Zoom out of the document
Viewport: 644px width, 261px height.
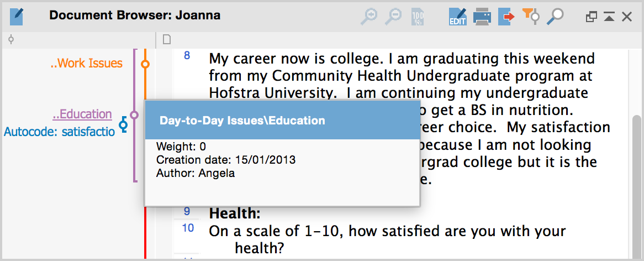(393, 17)
